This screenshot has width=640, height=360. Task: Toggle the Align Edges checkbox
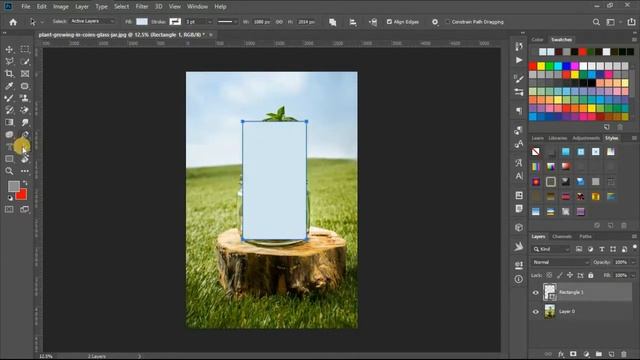coord(389,22)
